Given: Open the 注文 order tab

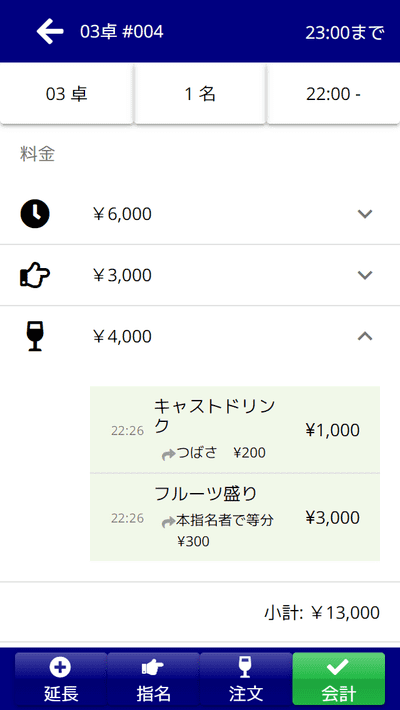Looking at the screenshot, I should pyautogui.click(x=246, y=680).
